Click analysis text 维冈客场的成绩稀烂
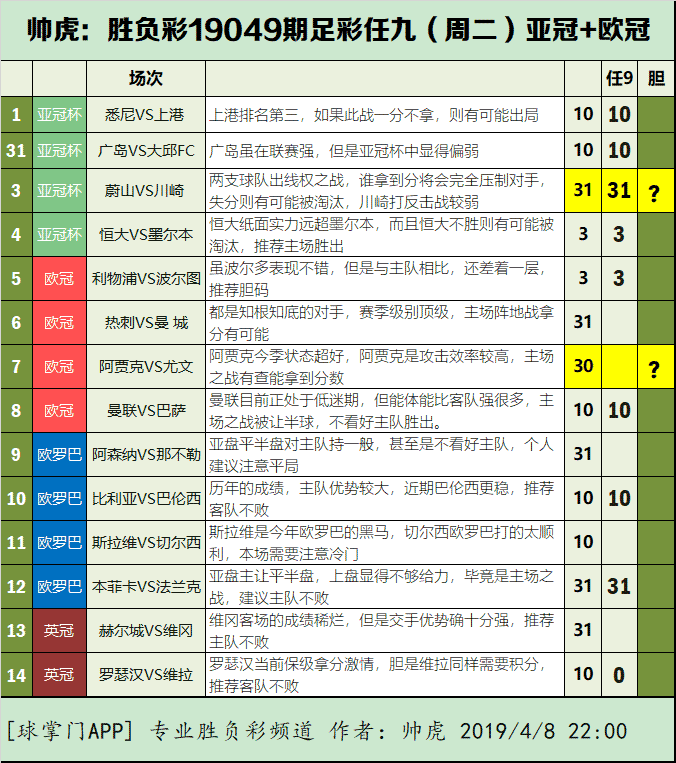Image resolution: width=676 pixels, height=763 pixels. click(x=276, y=620)
